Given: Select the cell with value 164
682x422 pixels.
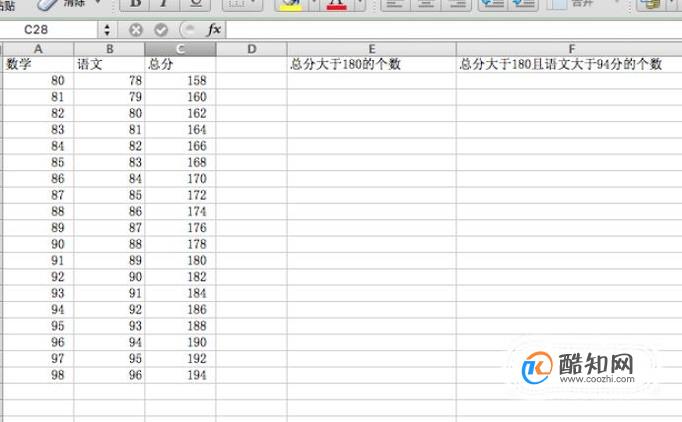Looking at the screenshot, I should point(181,130).
